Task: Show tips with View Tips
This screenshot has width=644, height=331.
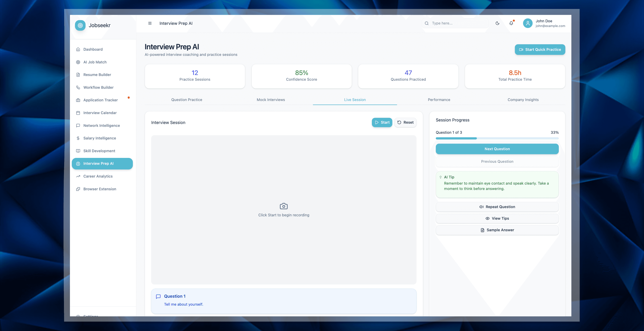Action: coord(497,219)
